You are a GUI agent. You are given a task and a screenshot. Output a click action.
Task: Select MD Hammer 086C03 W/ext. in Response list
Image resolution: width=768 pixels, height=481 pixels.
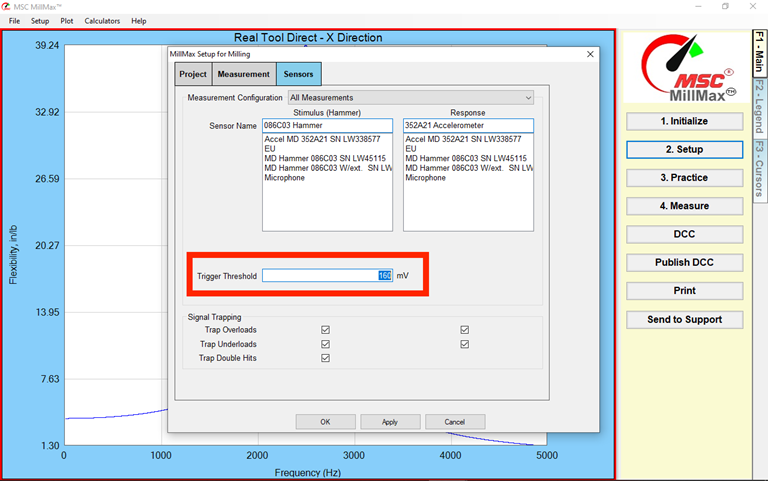click(x=468, y=168)
